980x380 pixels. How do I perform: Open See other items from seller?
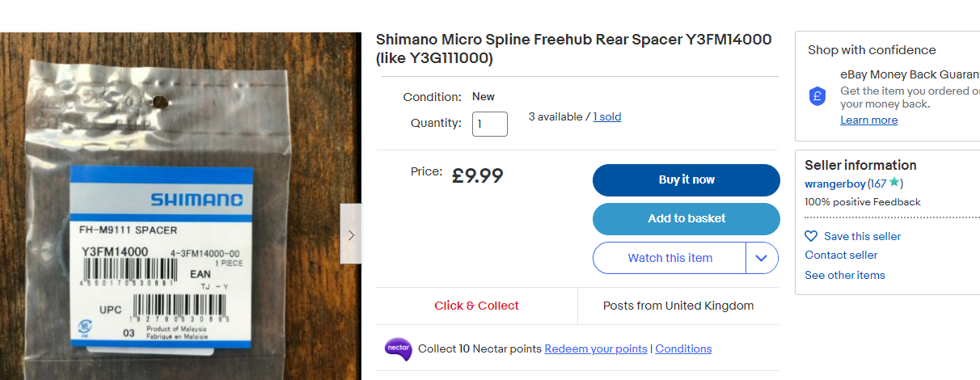(845, 275)
